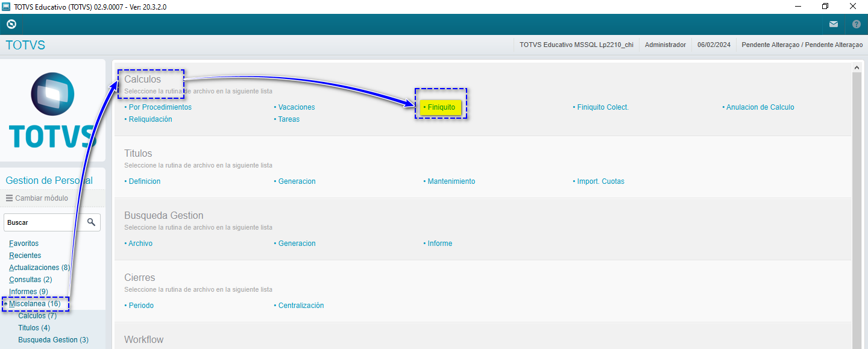Open the mail envelope icon
Screen dimensions: 868x349
point(834,25)
